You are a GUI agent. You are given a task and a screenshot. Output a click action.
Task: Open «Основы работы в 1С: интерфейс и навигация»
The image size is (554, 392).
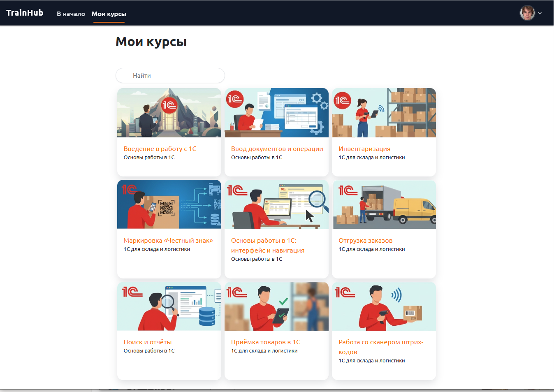(x=267, y=246)
